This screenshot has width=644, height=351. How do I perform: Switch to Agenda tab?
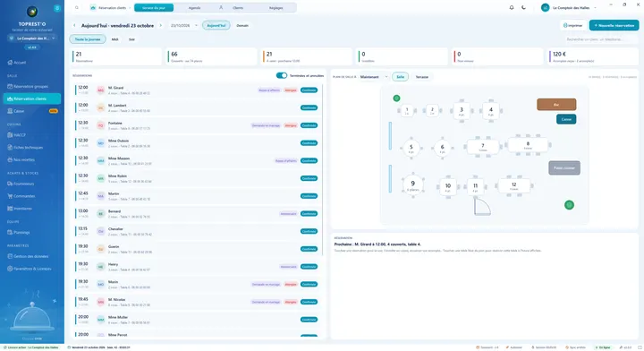pos(194,8)
